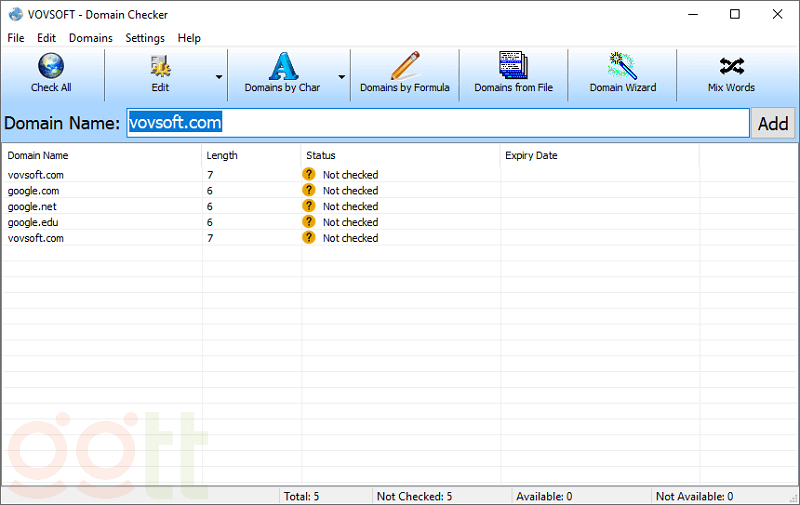The width and height of the screenshot is (800, 505).
Task: Launch Domains by Char generator
Action: (x=282, y=74)
